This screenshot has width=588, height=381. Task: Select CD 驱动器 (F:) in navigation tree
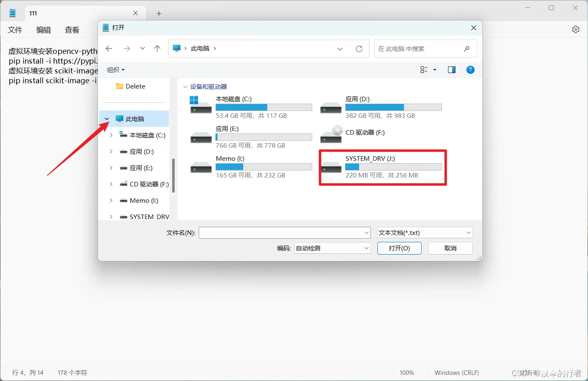[144, 184]
